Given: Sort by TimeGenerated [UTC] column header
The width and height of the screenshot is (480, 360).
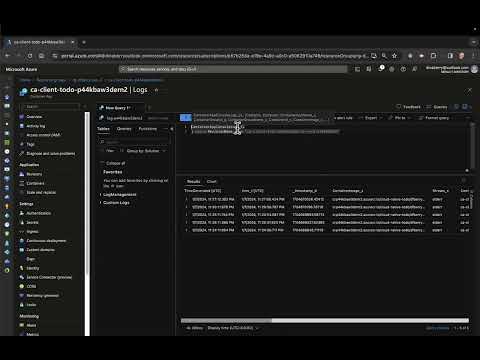Looking at the screenshot, I should [203, 191].
